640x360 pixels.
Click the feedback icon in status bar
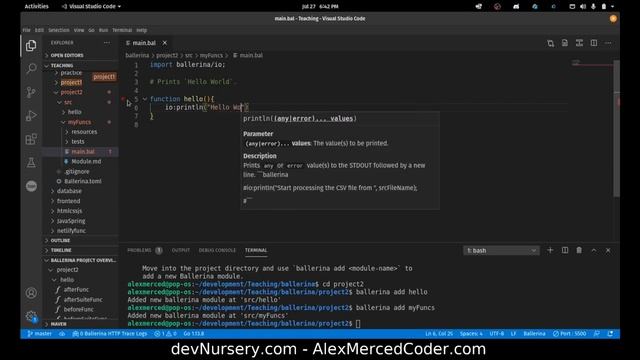[597, 333]
